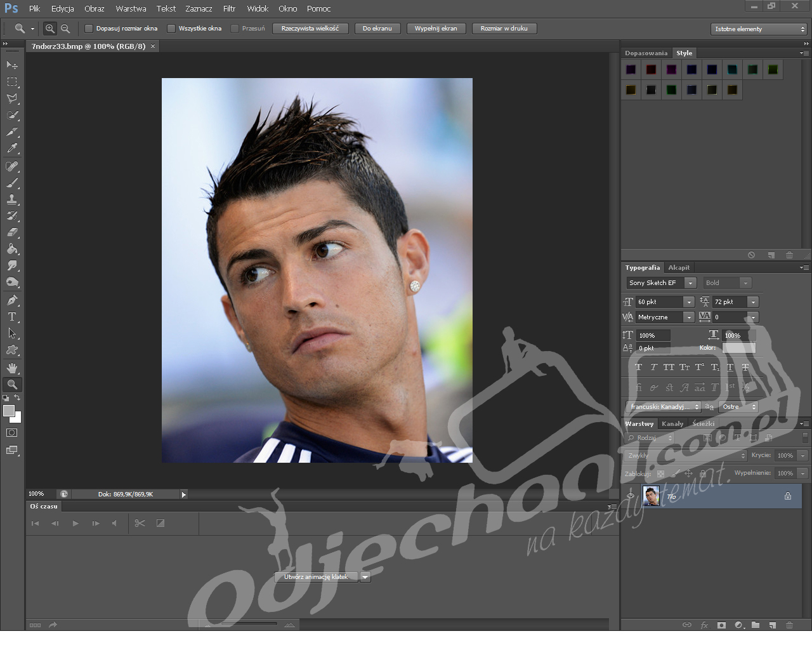The height and width of the screenshot is (650, 812).
Task: Toggle all caps text style
Action: coord(669,368)
